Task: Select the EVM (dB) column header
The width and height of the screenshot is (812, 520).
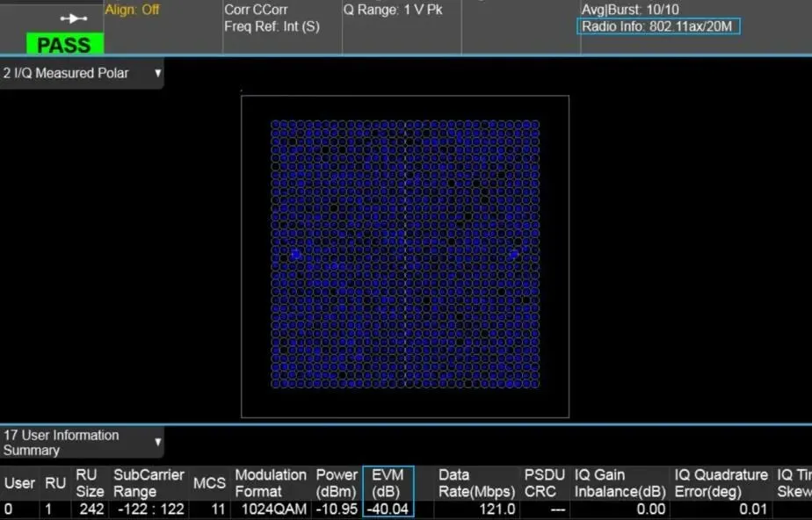Action: [388, 483]
